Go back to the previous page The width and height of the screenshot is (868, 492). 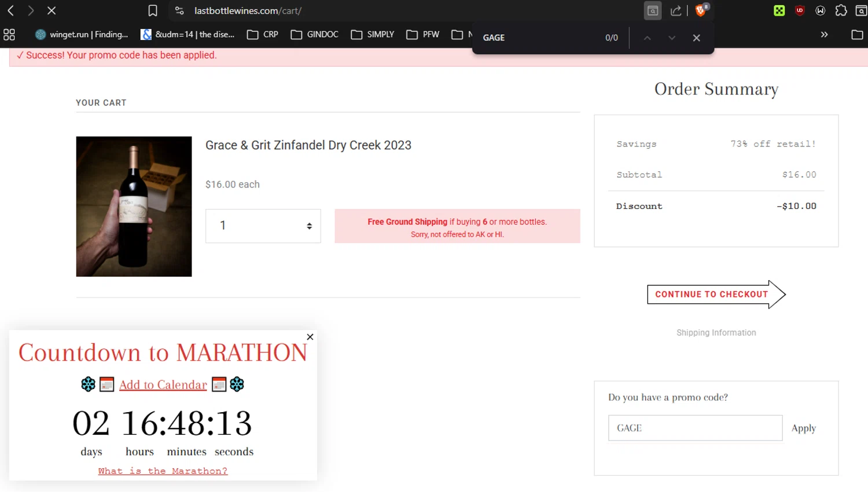(x=10, y=10)
